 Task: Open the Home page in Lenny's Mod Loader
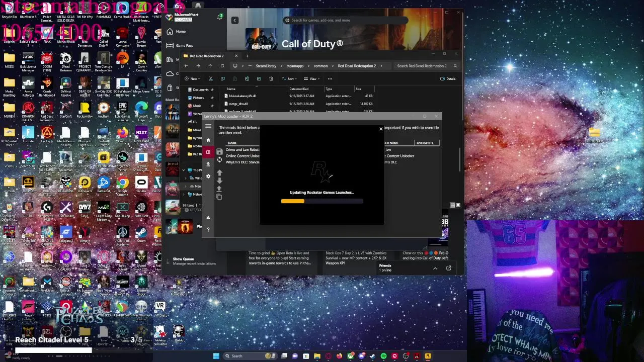click(208, 140)
